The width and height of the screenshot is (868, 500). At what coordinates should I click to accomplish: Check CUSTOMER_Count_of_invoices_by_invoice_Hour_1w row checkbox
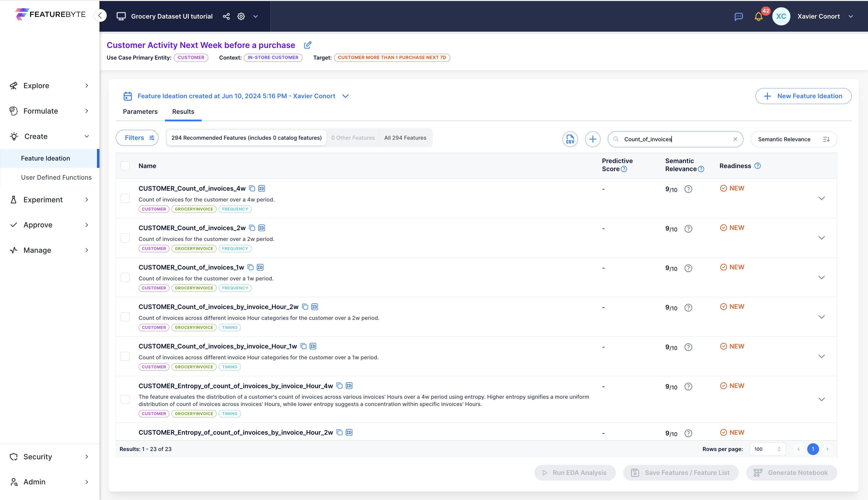click(125, 356)
